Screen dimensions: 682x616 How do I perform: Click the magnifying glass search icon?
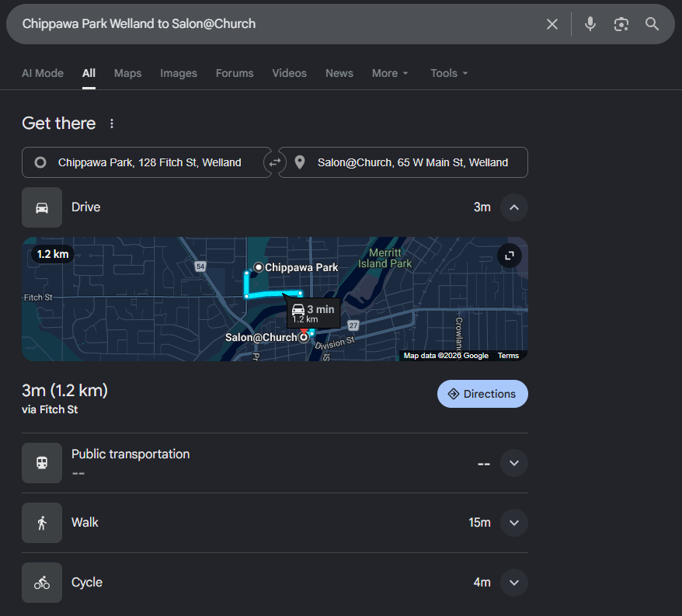click(x=652, y=24)
